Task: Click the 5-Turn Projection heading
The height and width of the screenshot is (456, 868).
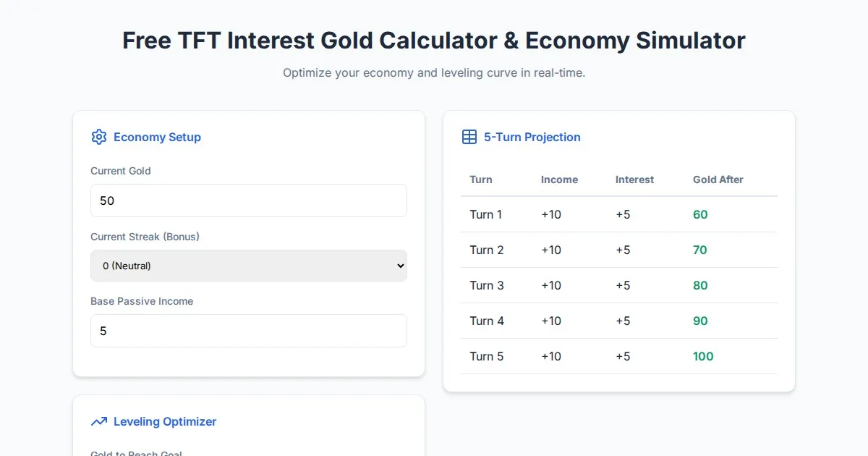Action: [532, 137]
